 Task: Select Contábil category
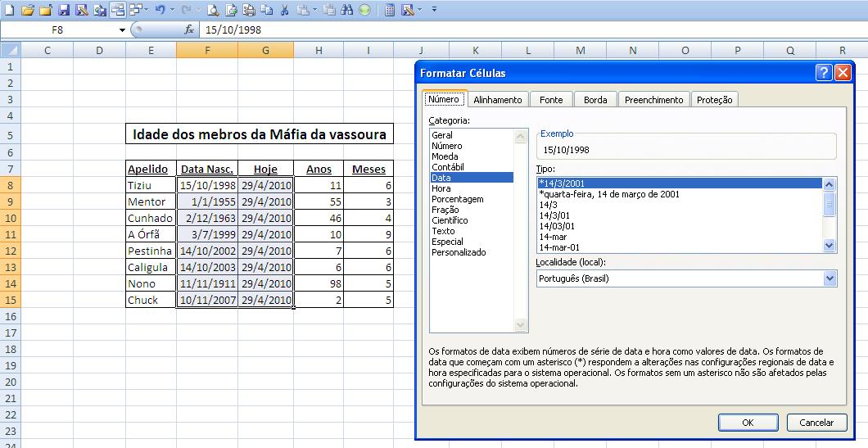click(x=471, y=167)
